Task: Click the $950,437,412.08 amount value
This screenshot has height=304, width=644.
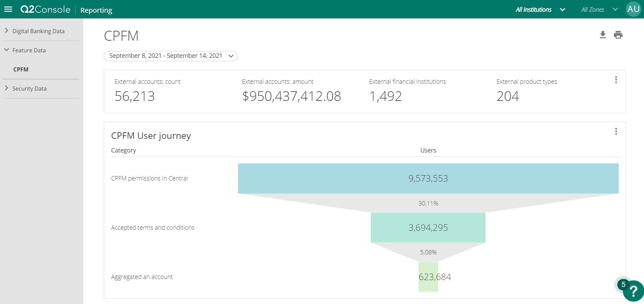Action: (x=291, y=96)
